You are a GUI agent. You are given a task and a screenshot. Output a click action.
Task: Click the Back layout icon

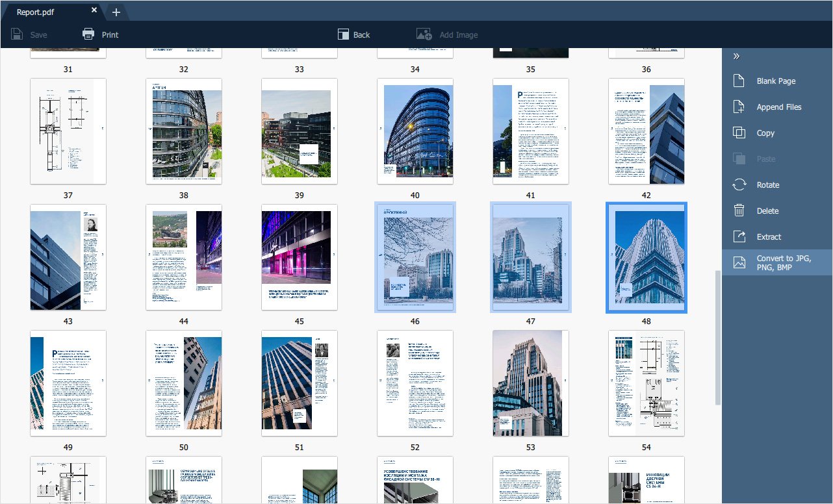coord(344,34)
